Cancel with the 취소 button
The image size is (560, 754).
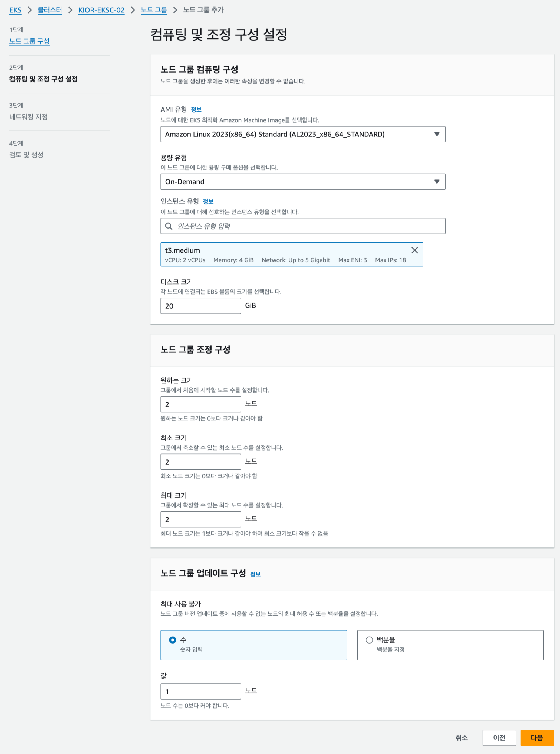click(461, 738)
